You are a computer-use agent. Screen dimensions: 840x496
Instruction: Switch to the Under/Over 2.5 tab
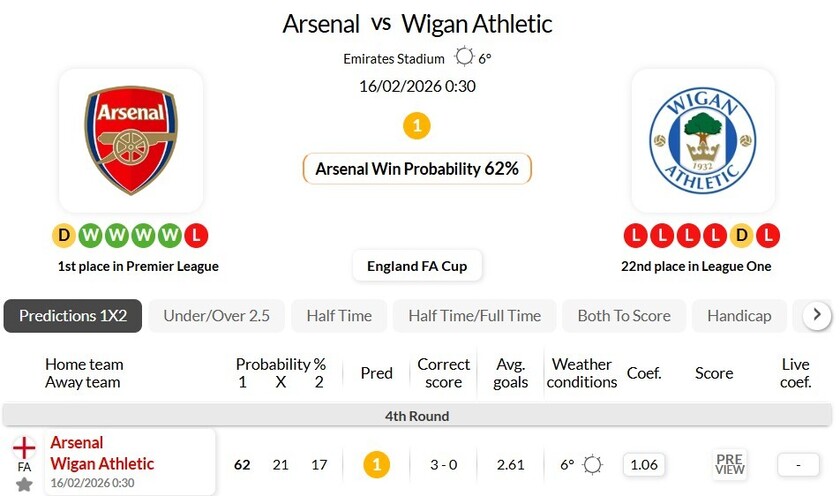pyautogui.click(x=216, y=316)
